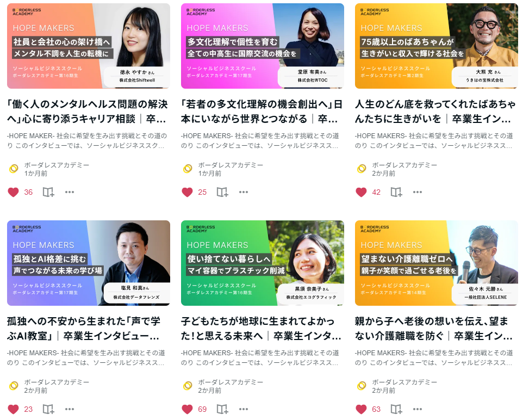Add the 23-likes article to a magazine

[48, 409]
